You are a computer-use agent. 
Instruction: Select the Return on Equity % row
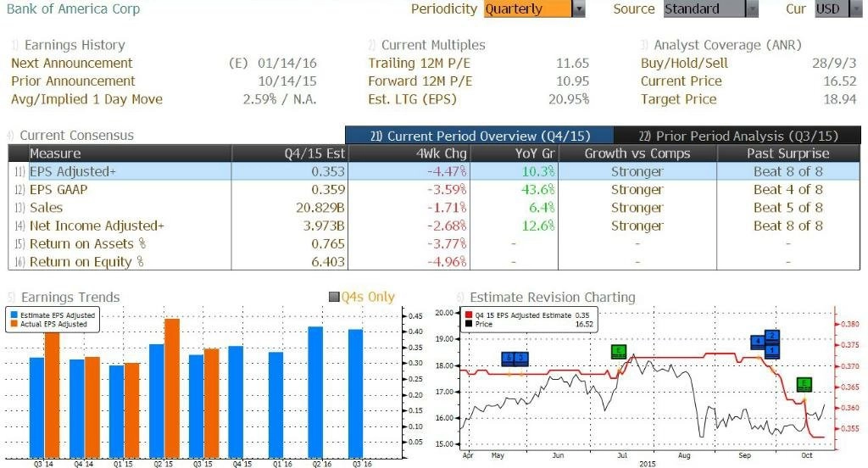(434, 262)
